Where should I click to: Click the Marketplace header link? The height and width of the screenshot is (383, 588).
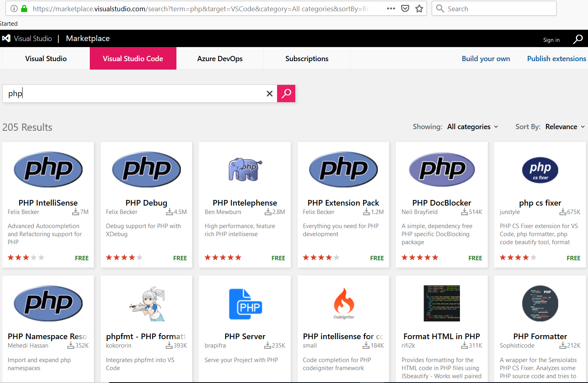pos(88,38)
